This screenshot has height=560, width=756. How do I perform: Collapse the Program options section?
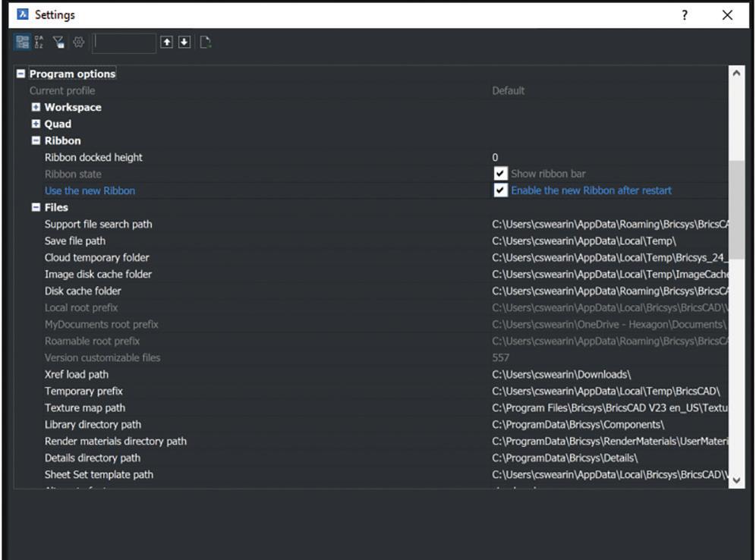21,74
